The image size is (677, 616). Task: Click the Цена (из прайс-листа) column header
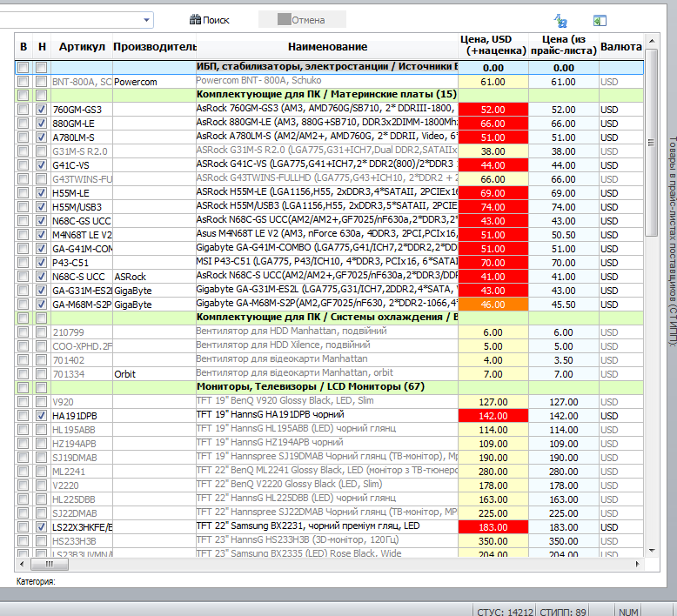(x=564, y=45)
